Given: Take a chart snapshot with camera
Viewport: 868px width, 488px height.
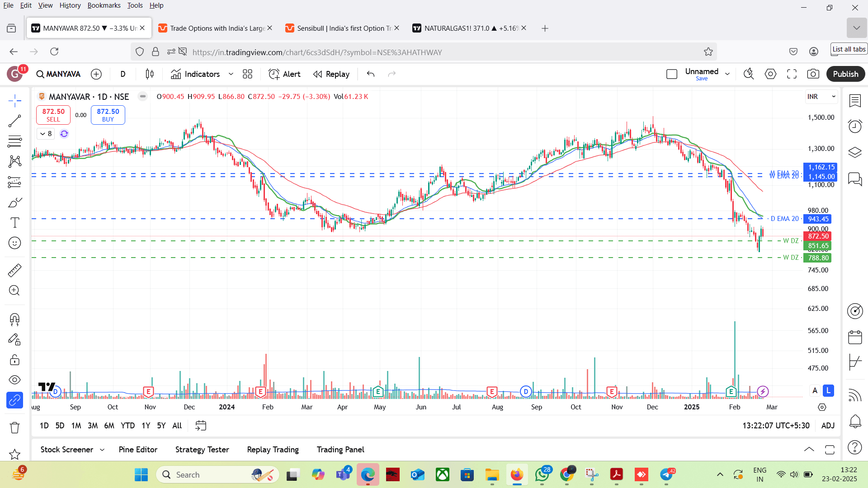Looking at the screenshot, I should tap(813, 74).
